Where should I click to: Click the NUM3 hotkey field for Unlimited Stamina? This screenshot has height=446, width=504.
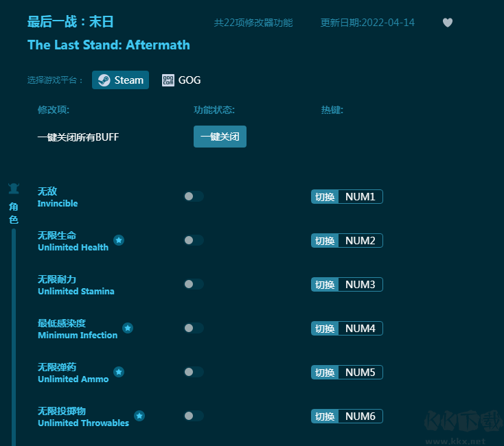coord(360,285)
